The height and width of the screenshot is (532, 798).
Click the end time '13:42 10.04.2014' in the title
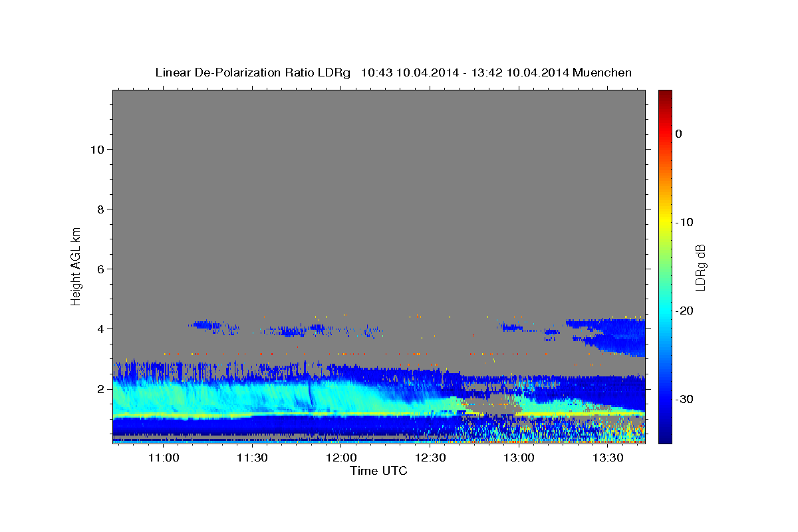point(520,72)
